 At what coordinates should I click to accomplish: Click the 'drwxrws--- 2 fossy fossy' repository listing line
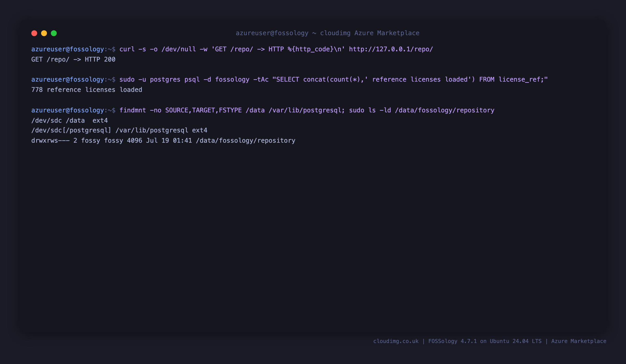coord(163,141)
